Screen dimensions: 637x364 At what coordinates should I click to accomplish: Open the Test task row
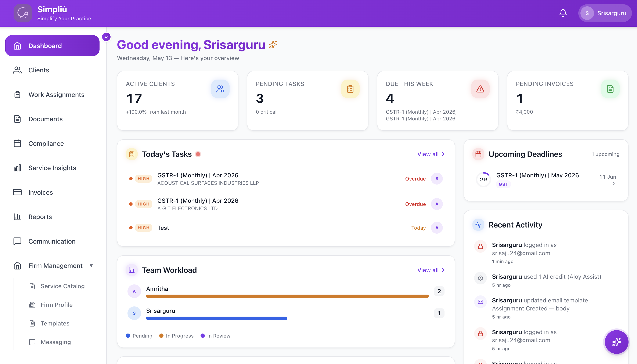click(x=286, y=228)
